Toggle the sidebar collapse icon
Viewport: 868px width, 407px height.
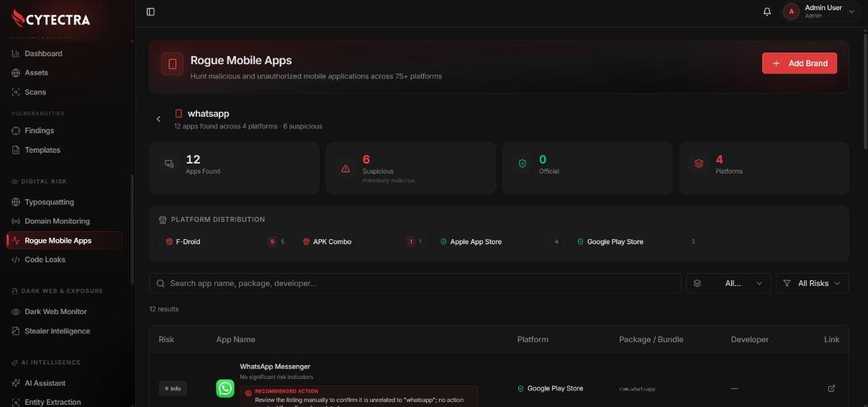click(150, 12)
